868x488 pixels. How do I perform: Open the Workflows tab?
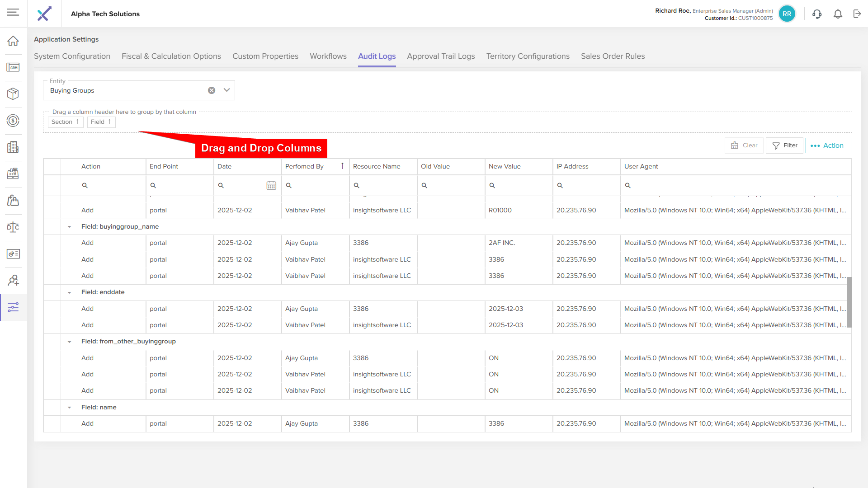coord(328,56)
